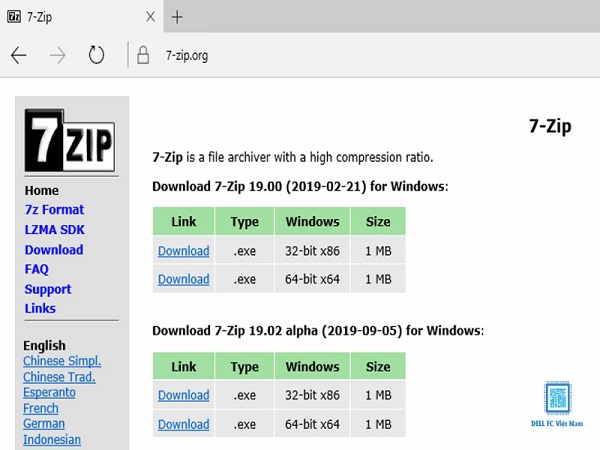
Task: Go back with the browser back arrow
Action: (x=18, y=56)
